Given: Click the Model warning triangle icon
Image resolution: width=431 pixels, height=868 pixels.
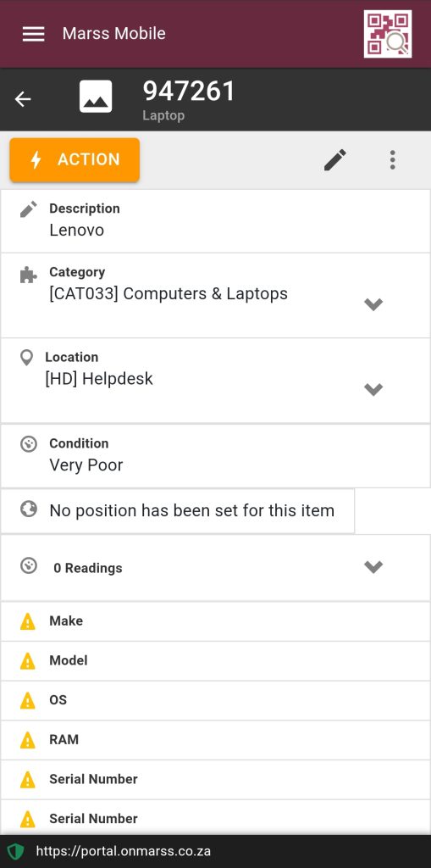Looking at the screenshot, I should click(x=27, y=661).
